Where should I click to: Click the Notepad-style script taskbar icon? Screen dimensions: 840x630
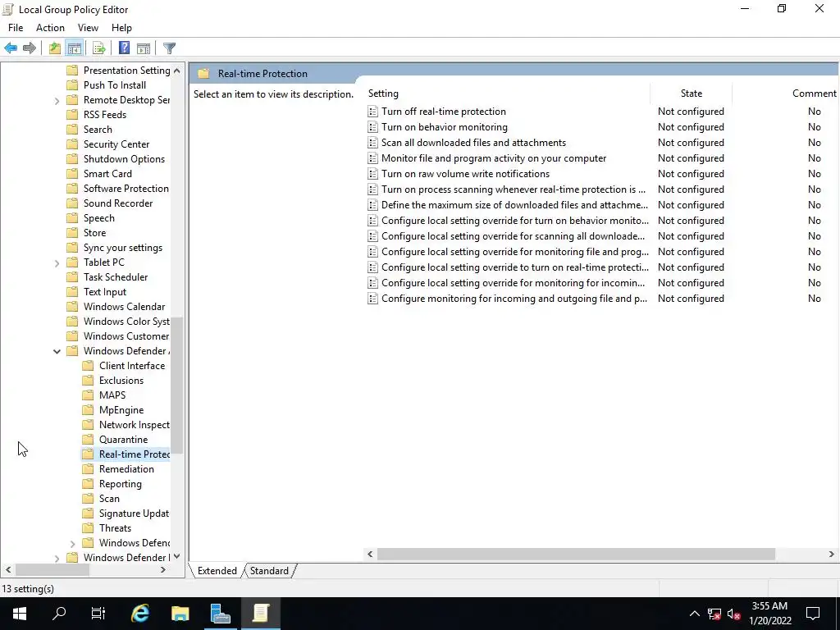260,614
